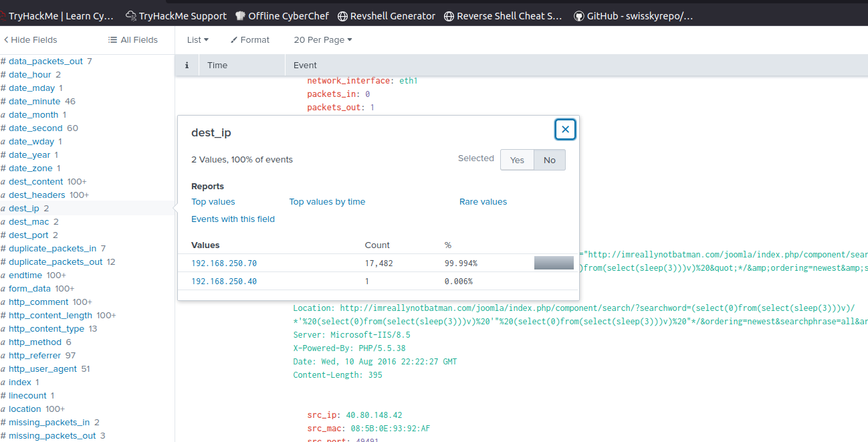
Task: Set Selected to No for dest_ip
Action: (x=550, y=160)
